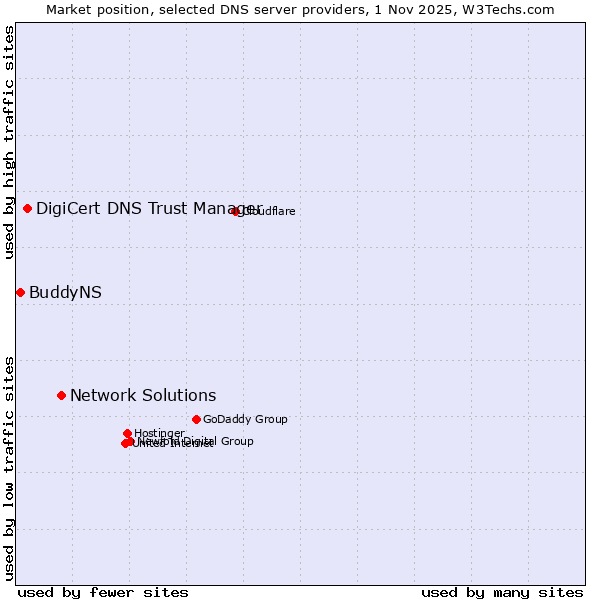The width and height of the screenshot is (600, 600).
Task: Click the 'used by low traffic sites' axis label
Action: pos(9,467)
